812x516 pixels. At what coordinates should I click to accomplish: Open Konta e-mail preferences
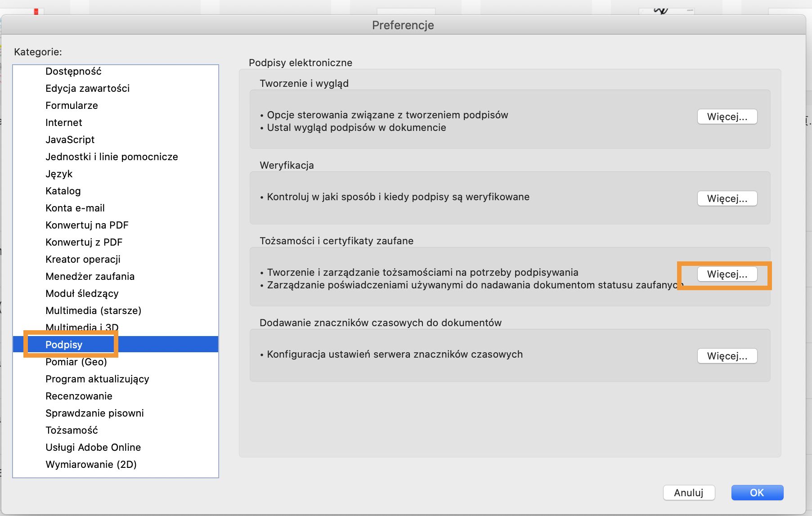point(75,208)
